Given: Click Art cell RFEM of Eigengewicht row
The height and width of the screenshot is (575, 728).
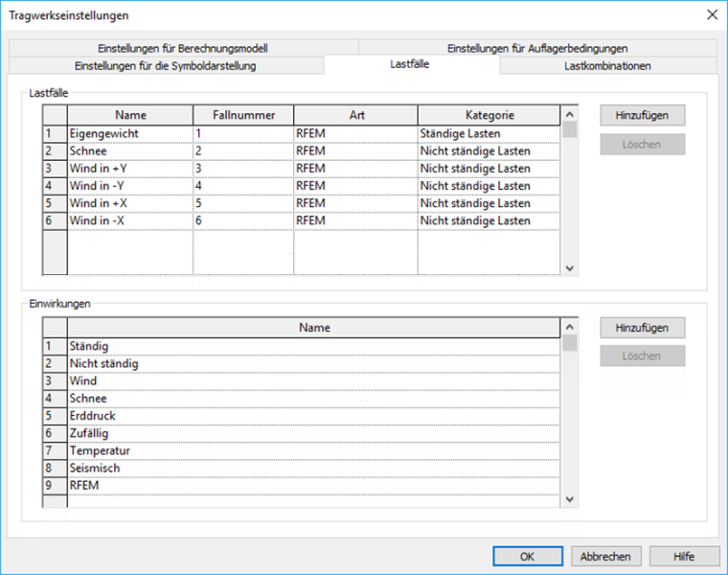Looking at the screenshot, I should (355, 134).
